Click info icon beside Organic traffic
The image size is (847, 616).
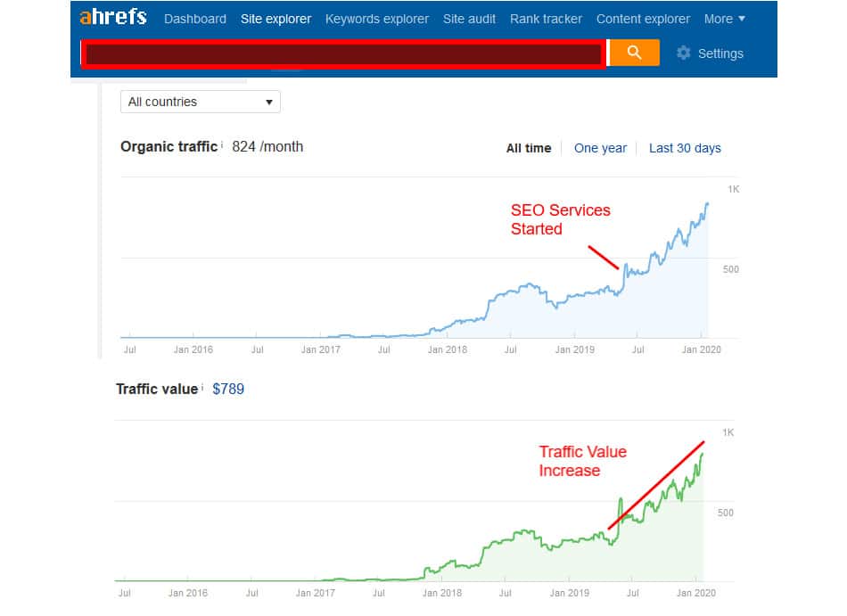(x=222, y=144)
